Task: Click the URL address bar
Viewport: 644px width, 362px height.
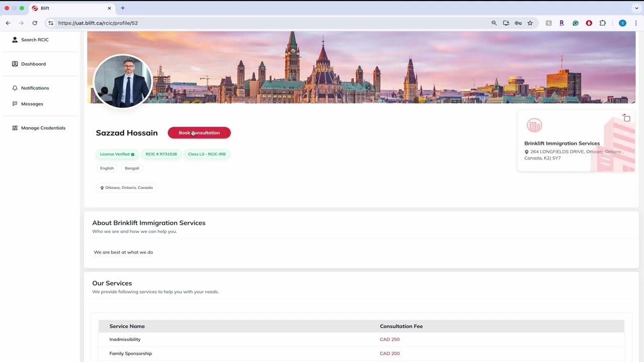Action: (x=272, y=23)
